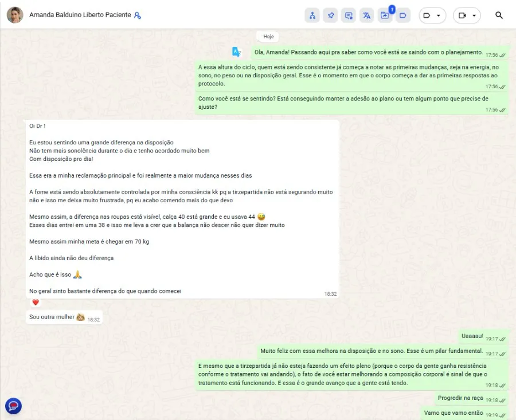Select the message 'Sou outra mulher'
The height and width of the screenshot is (420, 516).
point(64,317)
